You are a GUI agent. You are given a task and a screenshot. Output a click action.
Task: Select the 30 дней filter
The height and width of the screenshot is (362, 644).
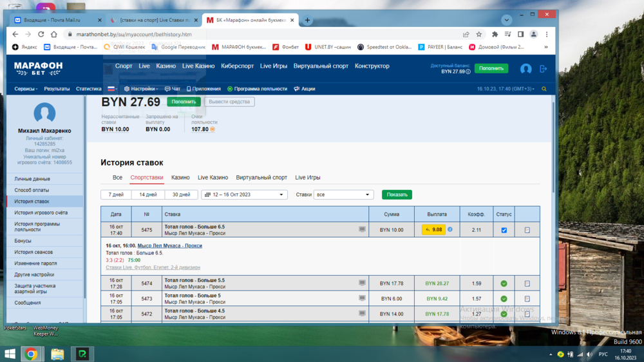[x=181, y=195]
